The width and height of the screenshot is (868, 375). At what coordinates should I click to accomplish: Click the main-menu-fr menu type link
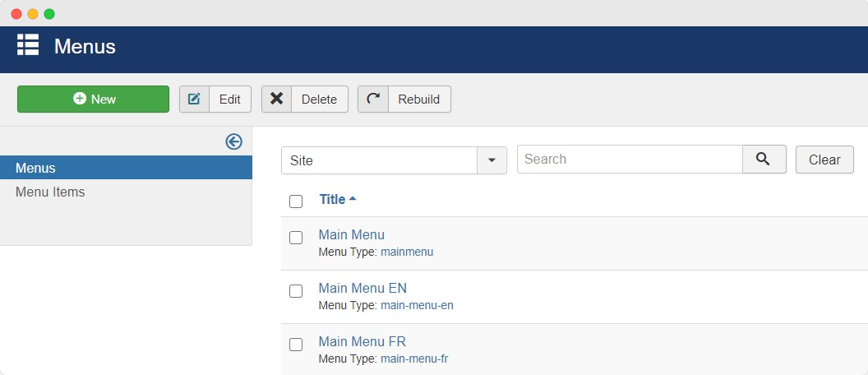tap(414, 359)
